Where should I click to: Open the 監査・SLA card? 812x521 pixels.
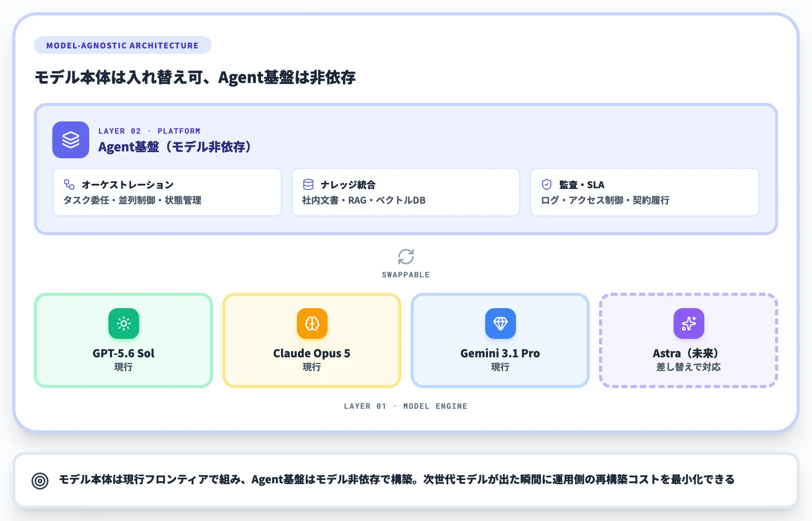[x=645, y=192]
